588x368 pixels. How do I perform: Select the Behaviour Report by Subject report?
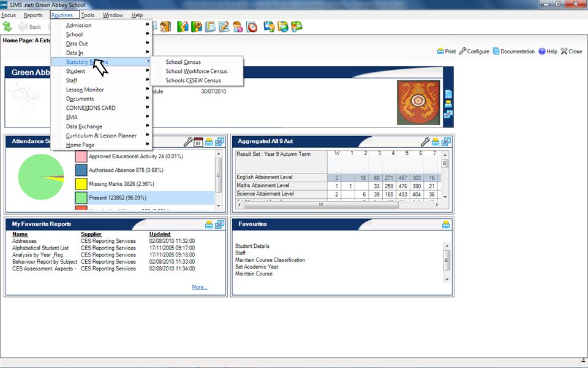click(x=45, y=262)
